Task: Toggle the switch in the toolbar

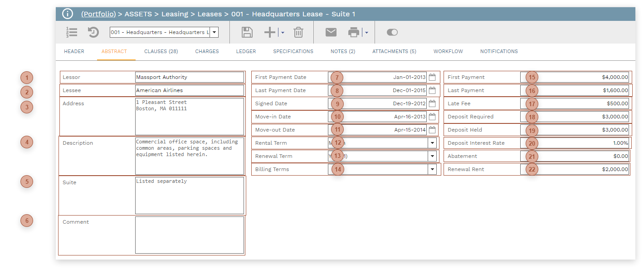Action: click(x=392, y=32)
